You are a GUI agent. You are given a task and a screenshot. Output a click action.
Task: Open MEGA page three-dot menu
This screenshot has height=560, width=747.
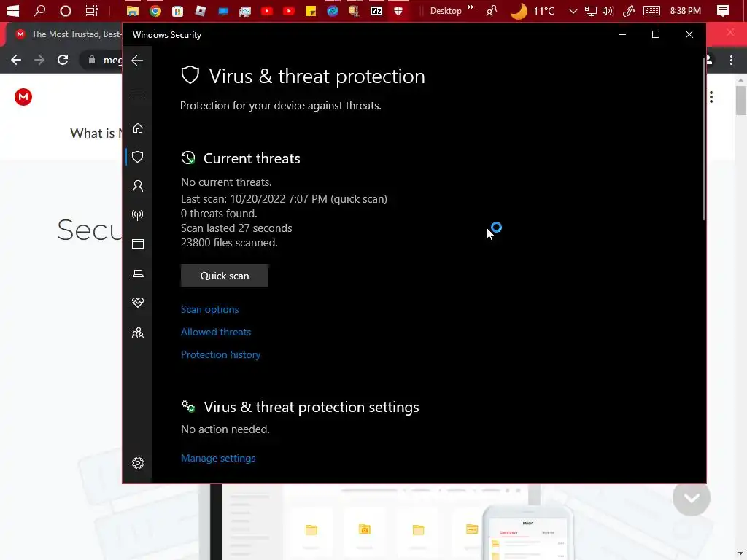pos(711,97)
